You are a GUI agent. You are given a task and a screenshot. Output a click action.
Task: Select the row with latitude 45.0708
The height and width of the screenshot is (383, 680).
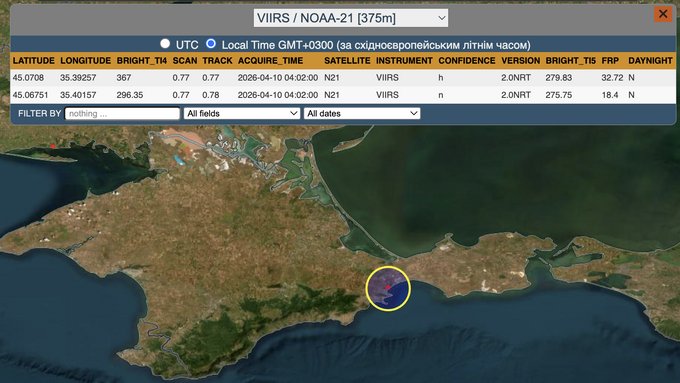coord(343,78)
